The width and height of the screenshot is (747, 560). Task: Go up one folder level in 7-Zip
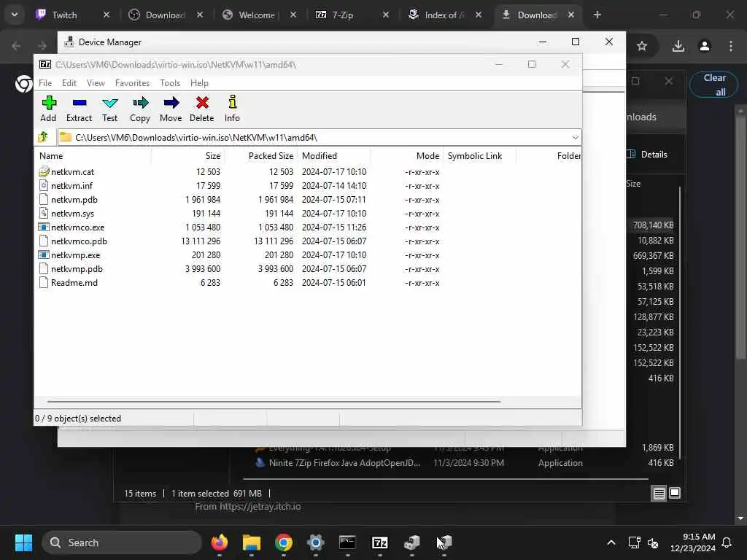[x=43, y=137]
